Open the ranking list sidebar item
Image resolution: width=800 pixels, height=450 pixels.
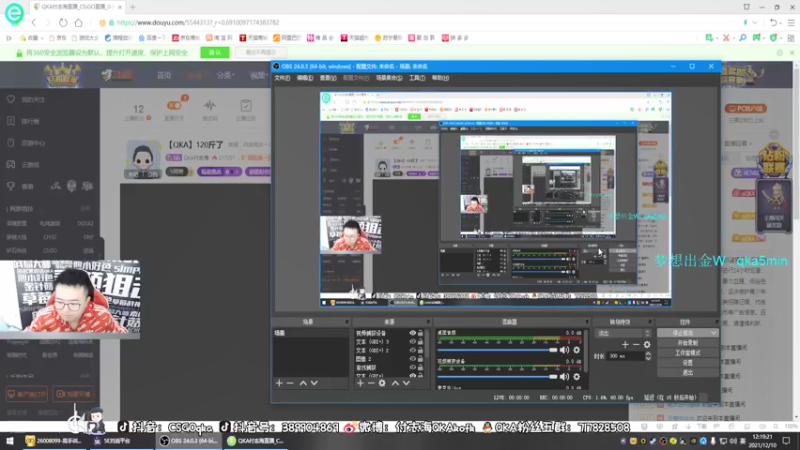point(23,121)
